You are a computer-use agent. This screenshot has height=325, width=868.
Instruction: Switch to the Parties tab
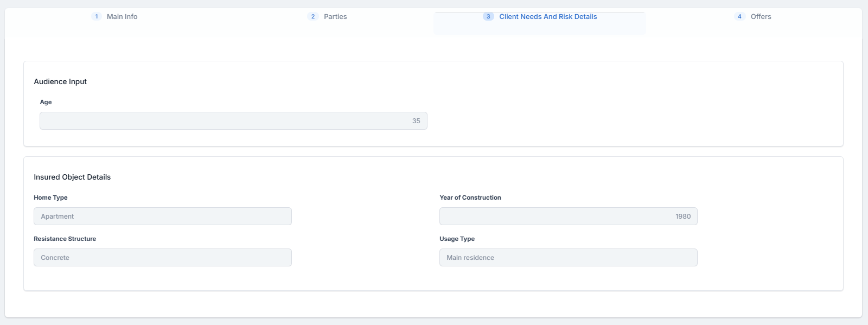tap(335, 17)
